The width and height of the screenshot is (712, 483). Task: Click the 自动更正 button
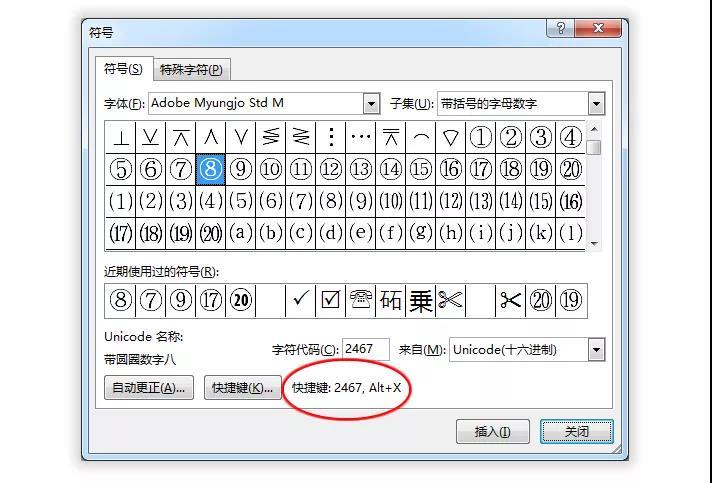[149, 388]
